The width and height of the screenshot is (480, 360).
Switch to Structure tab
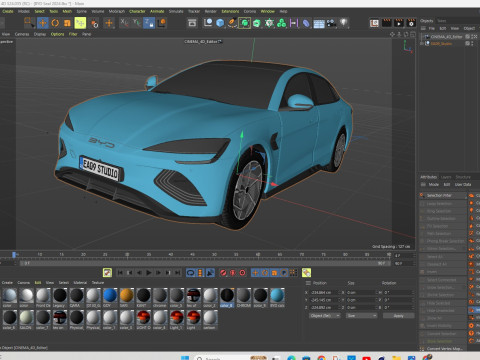(463, 177)
